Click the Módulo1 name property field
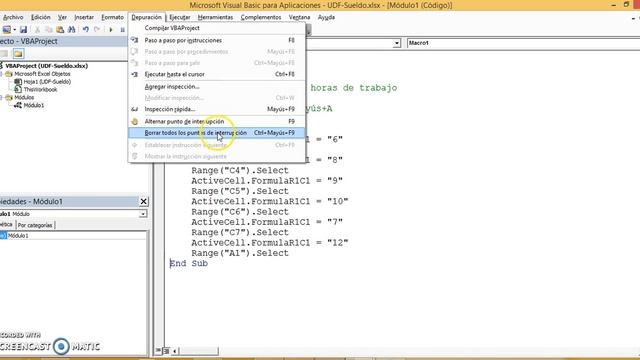This screenshot has width=640, height=360. (76, 236)
